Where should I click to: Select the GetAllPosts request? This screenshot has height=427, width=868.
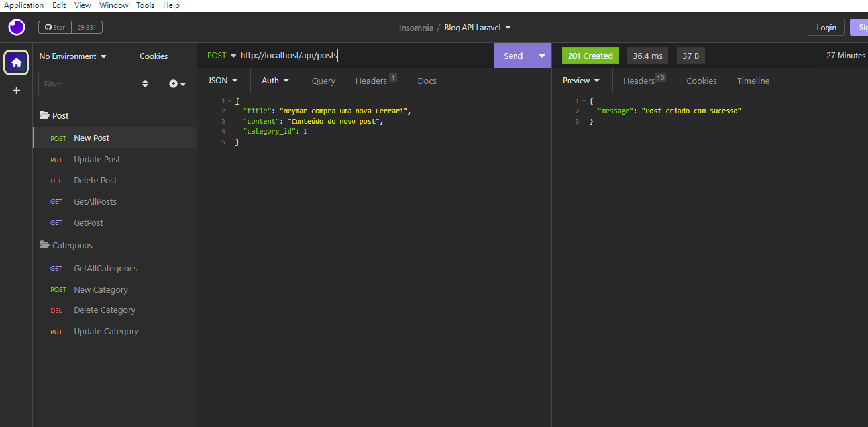pos(115,201)
